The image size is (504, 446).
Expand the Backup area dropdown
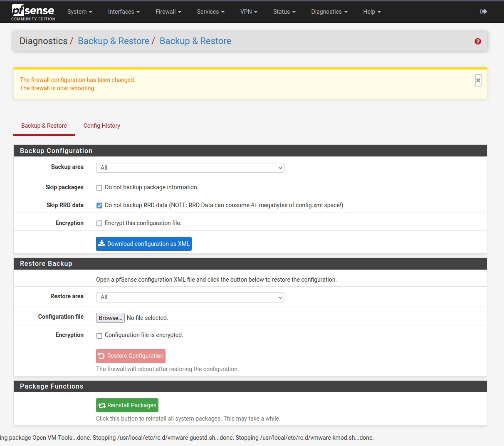[x=190, y=168]
